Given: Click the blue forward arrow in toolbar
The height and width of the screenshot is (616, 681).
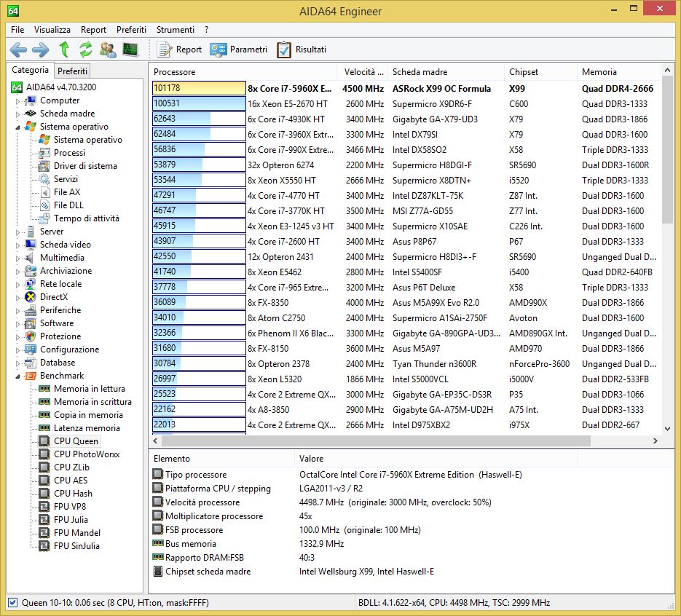Looking at the screenshot, I should [41, 50].
